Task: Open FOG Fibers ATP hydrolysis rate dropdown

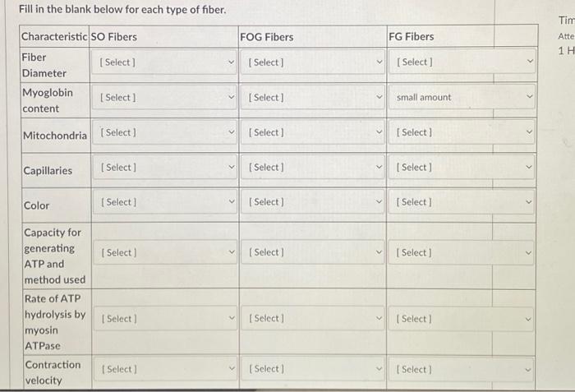Action: pos(313,319)
